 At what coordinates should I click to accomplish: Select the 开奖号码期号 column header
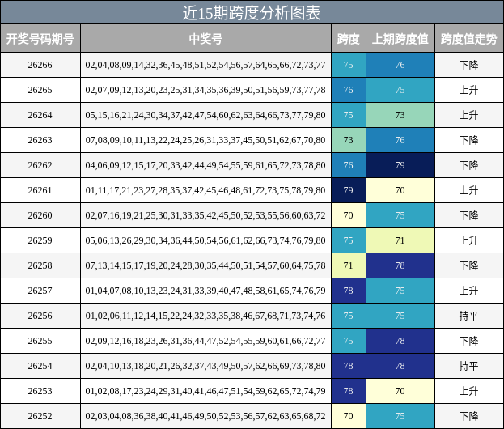(40, 39)
